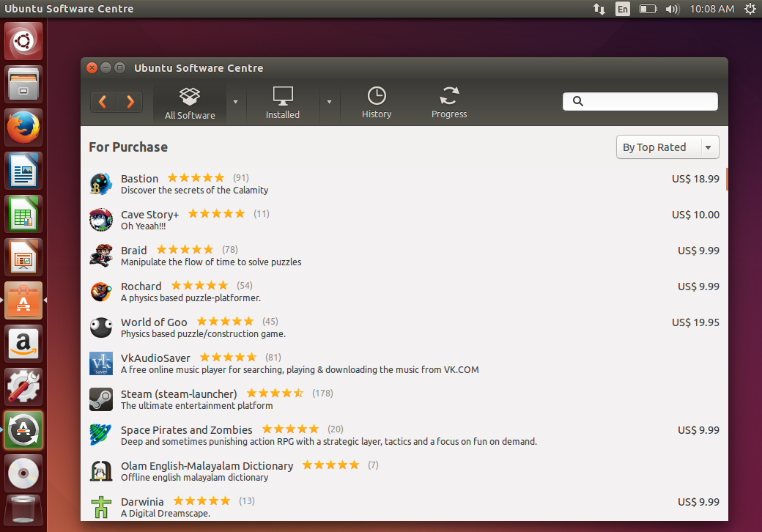Viewport: 762px width, 532px height.
Task: Open the sound volume indicator
Action: click(673, 9)
